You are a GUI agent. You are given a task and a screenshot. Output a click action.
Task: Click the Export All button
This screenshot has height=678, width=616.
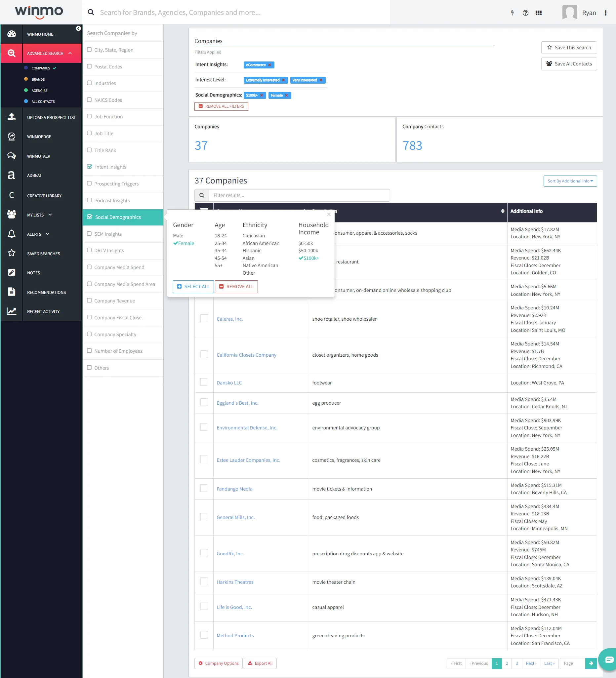tap(260, 663)
